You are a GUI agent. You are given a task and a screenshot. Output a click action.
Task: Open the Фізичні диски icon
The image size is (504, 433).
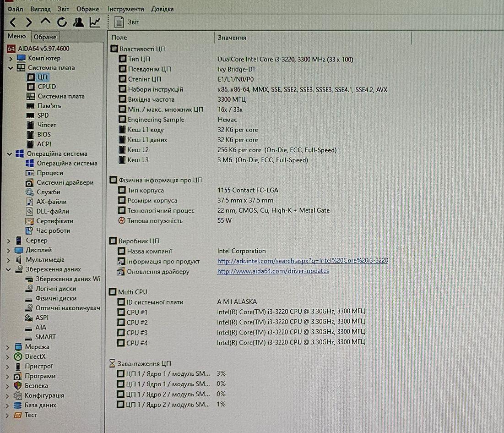point(29,299)
